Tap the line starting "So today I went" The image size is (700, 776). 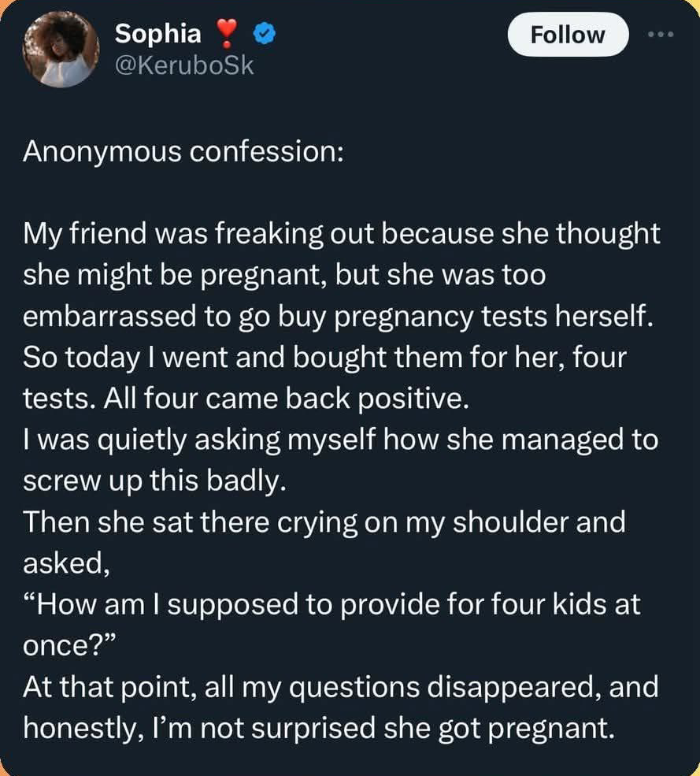[x=324, y=357]
